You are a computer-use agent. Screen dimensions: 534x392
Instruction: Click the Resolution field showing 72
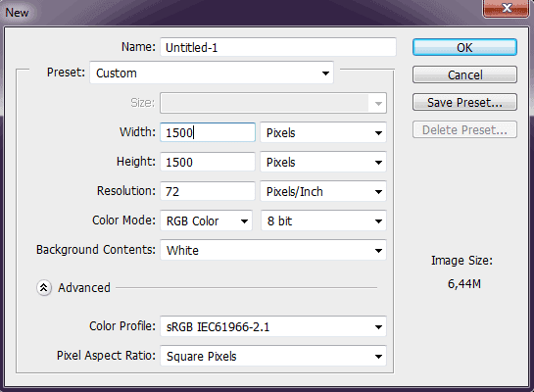pos(208,191)
